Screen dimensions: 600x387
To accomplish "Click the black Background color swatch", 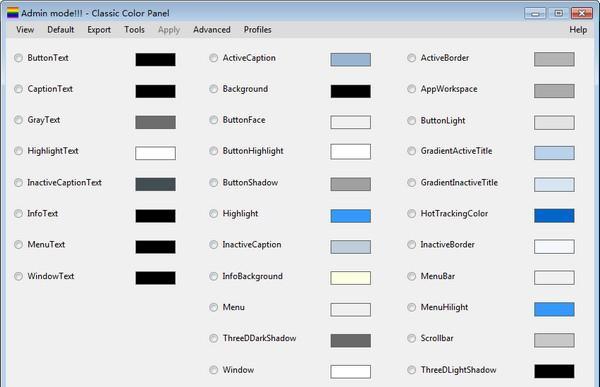I will (351, 91).
